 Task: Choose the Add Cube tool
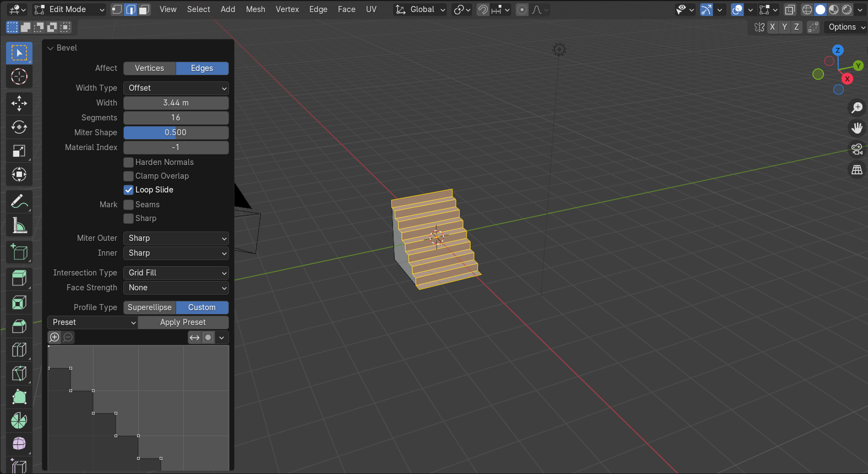[19, 252]
